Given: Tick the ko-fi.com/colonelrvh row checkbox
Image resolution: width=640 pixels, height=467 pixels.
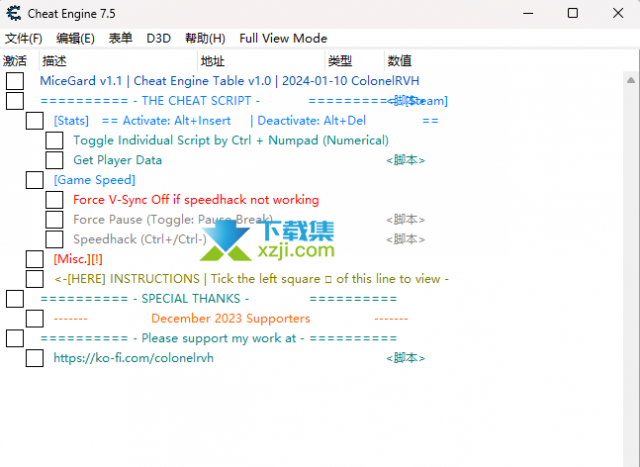Looking at the screenshot, I should (35, 358).
